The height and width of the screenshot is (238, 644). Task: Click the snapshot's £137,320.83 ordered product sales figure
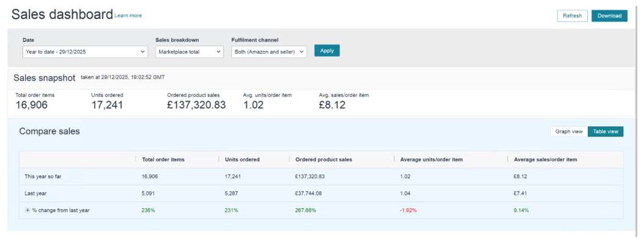(x=196, y=105)
